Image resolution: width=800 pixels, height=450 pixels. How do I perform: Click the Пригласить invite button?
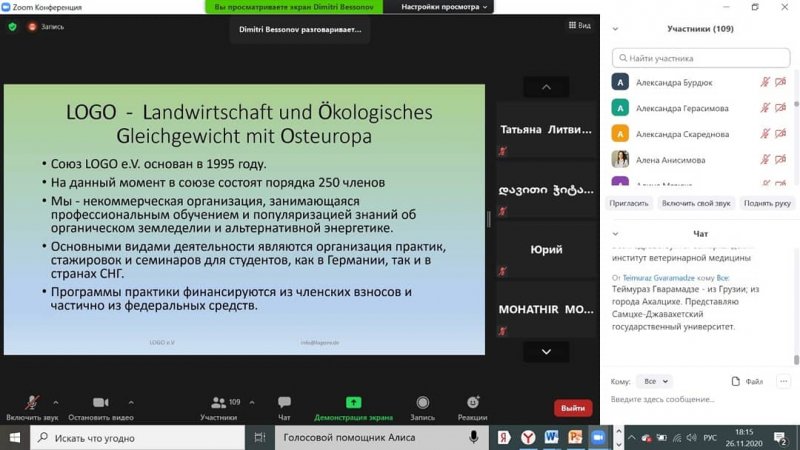tap(629, 203)
